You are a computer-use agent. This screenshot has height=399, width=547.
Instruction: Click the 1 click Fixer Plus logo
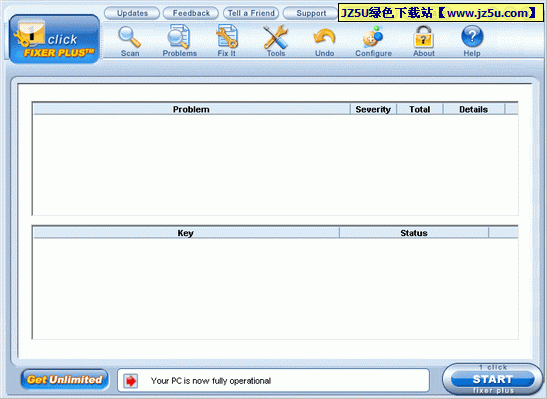(54, 39)
